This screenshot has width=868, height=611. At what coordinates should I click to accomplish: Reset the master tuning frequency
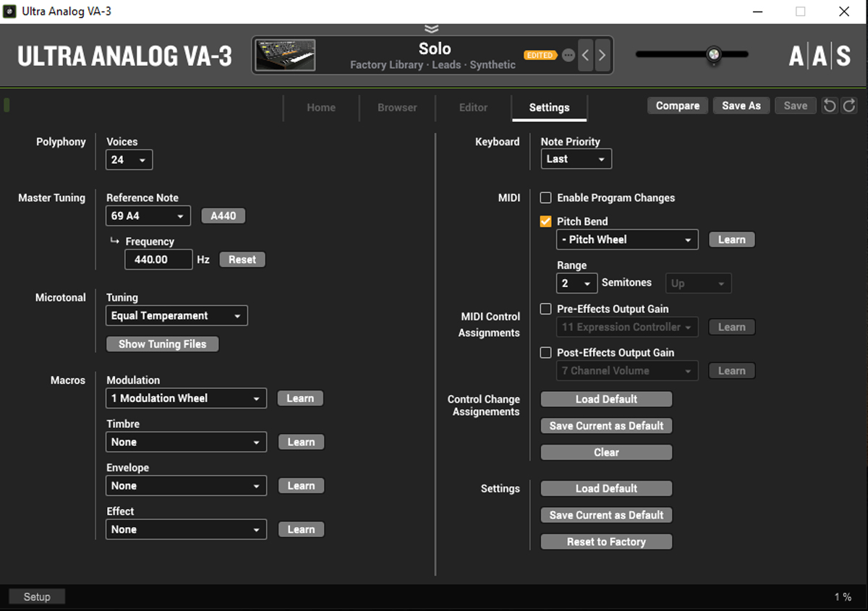[x=242, y=260]
